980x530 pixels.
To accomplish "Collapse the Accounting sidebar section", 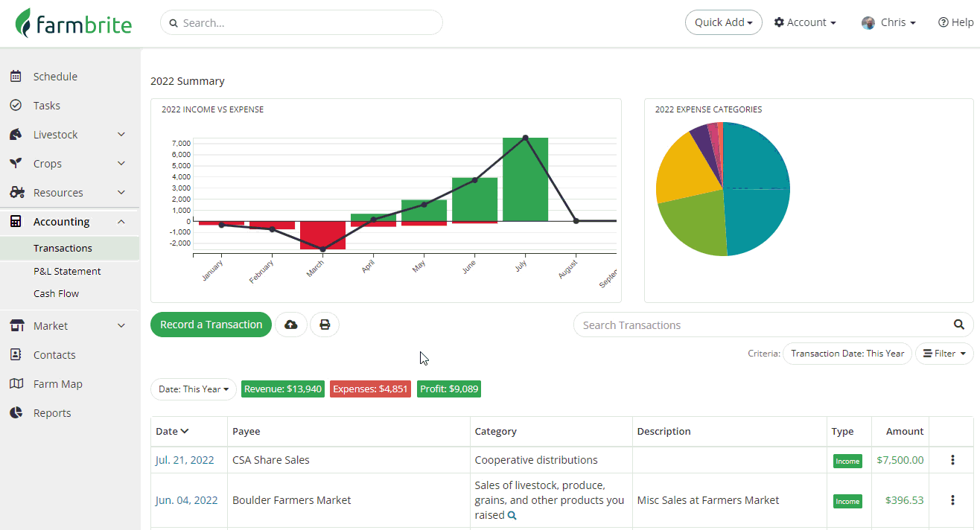I will pyautogui.click(x=121, y=222).
